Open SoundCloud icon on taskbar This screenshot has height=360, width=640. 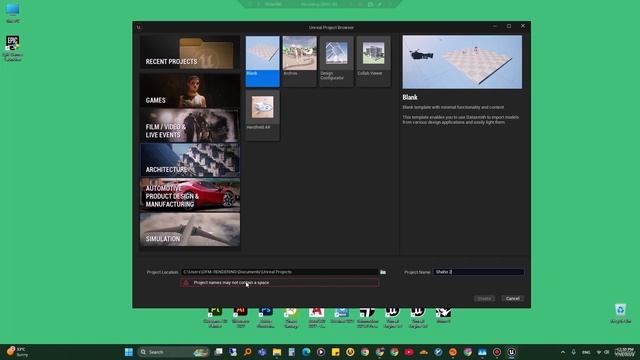coord(424,352)
